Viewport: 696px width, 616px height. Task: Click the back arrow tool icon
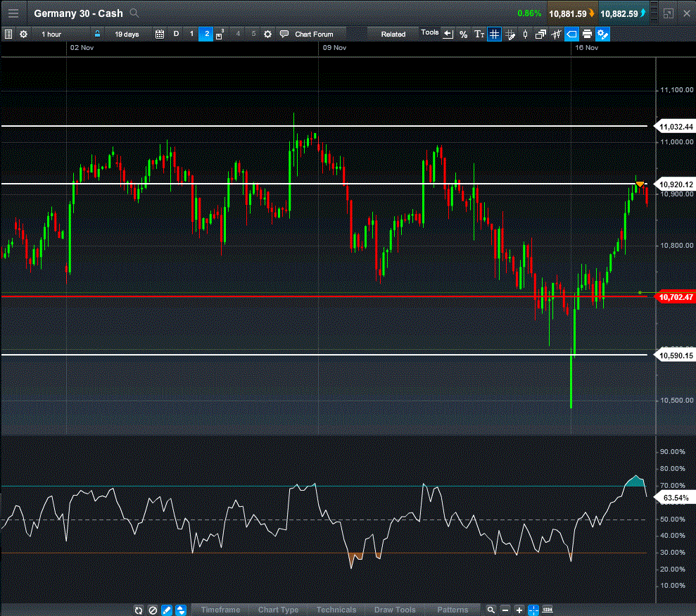click(448, 34)
